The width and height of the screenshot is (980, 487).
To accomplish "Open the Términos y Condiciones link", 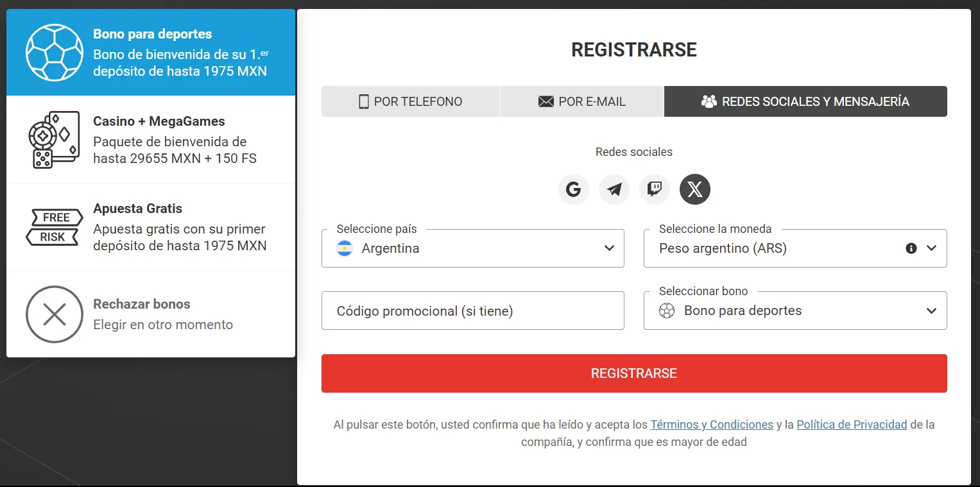I will coord(711,424).
